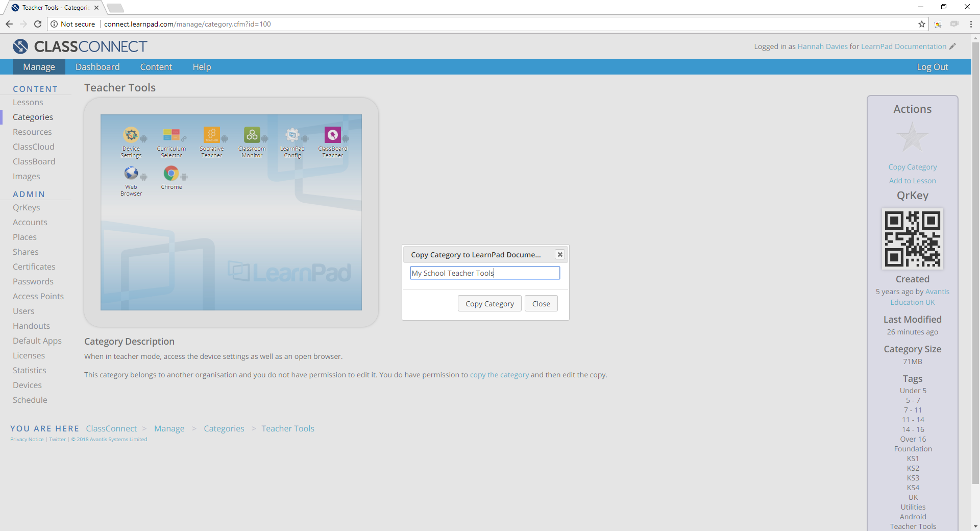
Task: Click the pencil edit icon beside LearnPad Documentation
Action: coord(952,46)
